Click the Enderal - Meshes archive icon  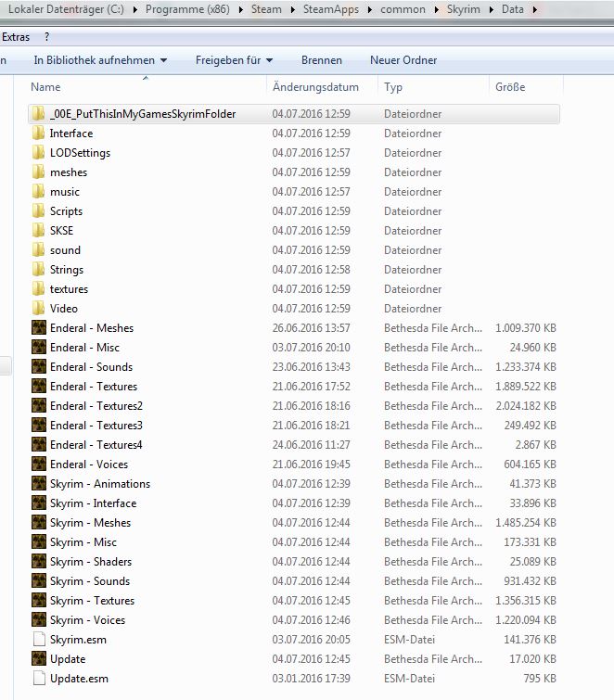(x=39, y=327)
